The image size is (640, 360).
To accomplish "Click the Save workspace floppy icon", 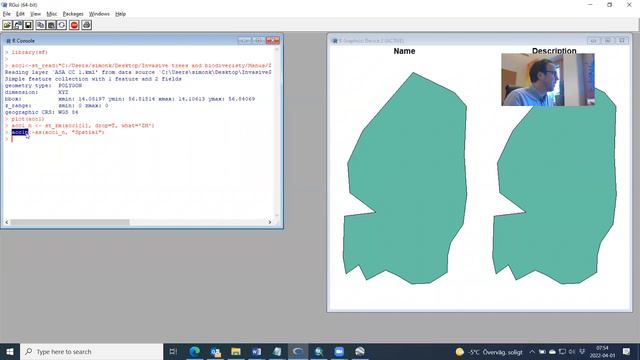I will 28,25.
